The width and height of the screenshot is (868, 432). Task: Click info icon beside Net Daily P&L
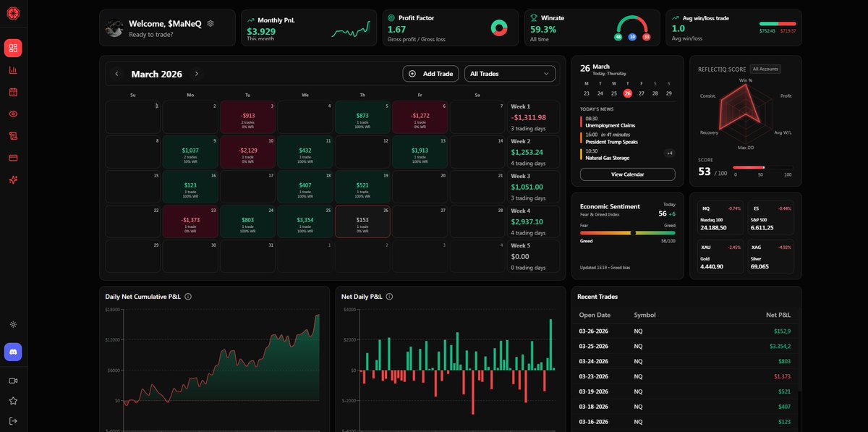[x=389, y=297]
